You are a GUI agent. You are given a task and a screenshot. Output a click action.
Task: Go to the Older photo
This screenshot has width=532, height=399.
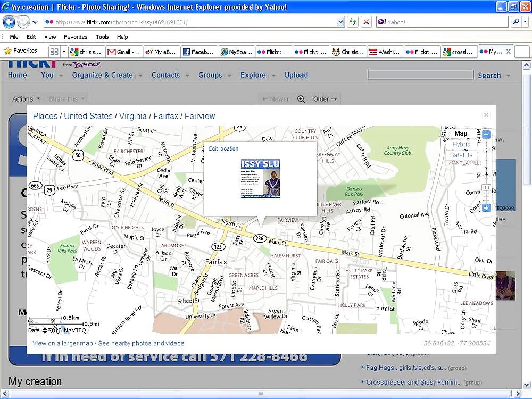point(325,99)
